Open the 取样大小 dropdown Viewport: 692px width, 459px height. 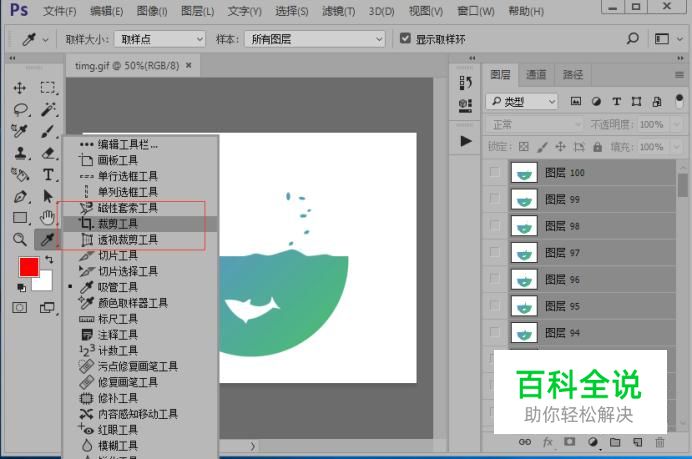(160, 39)
